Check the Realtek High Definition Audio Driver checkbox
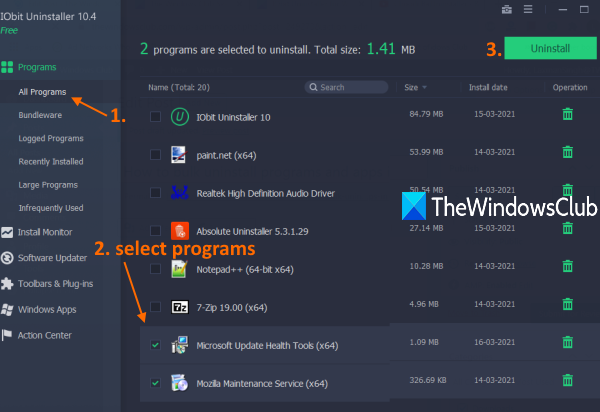600x412 pixels. pyautogui.click(x=155, y=192)
